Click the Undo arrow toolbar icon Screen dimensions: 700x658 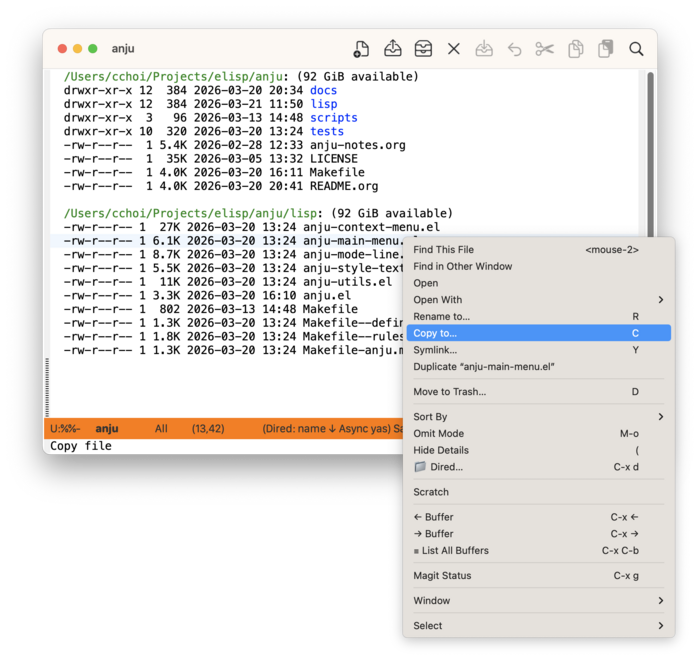point(514,49)
